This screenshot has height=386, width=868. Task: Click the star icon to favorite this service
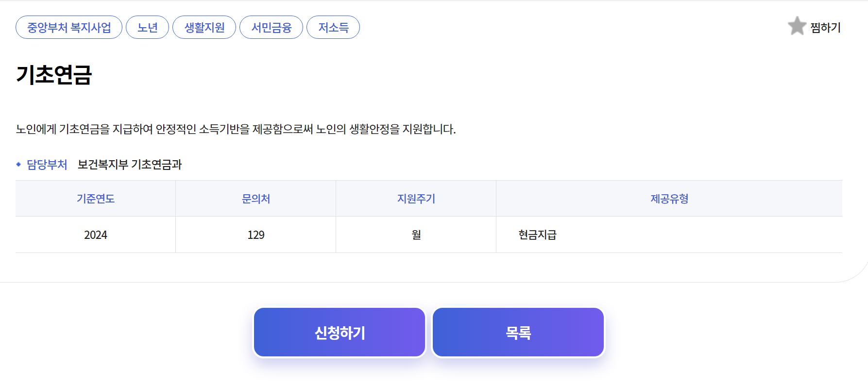point(797,26)
